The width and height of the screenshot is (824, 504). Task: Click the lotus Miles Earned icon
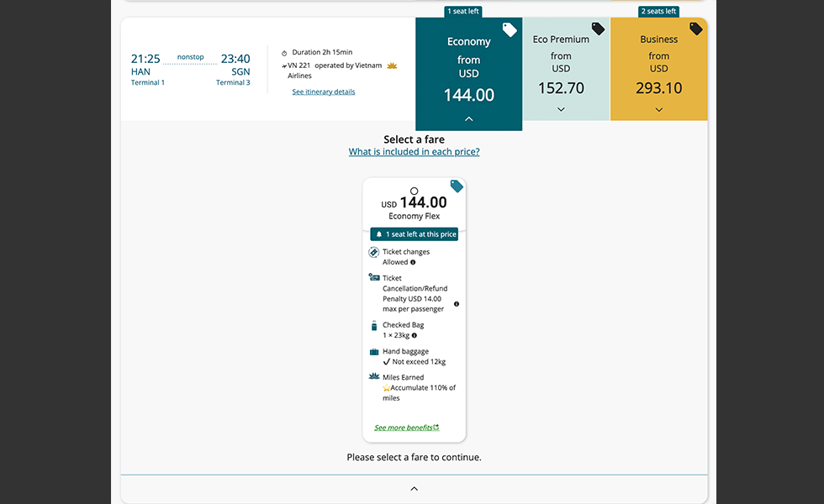[x=374, y=378]
